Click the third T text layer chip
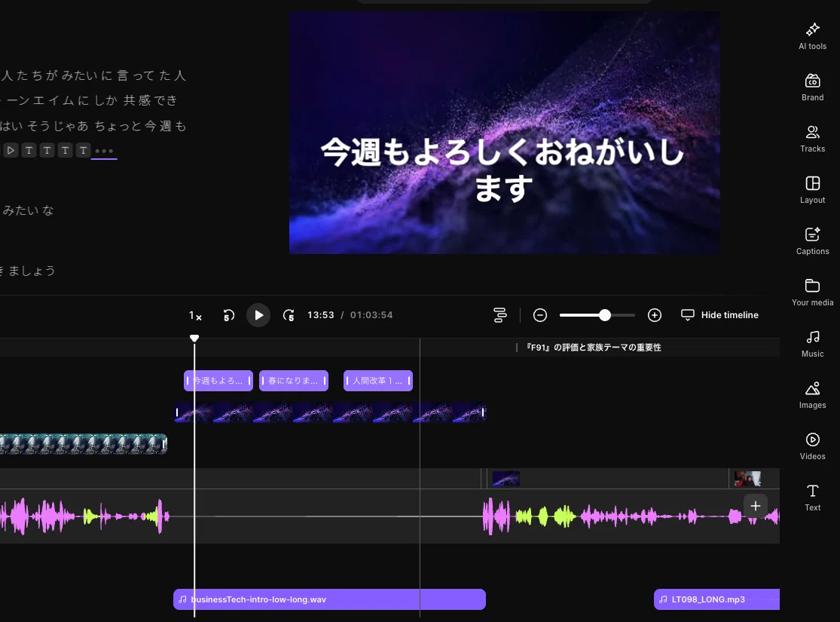840x622 pixels. pyautogui.click(x=66, y=151)
